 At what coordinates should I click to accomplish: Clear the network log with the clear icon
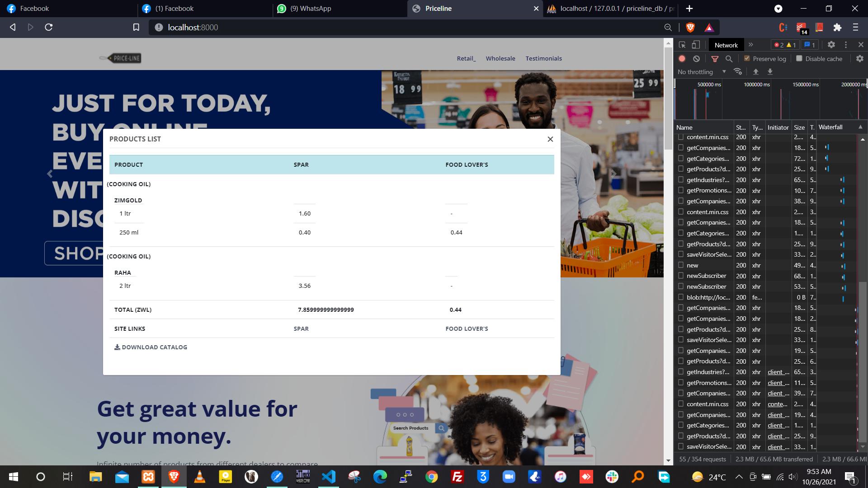(696, 59)
